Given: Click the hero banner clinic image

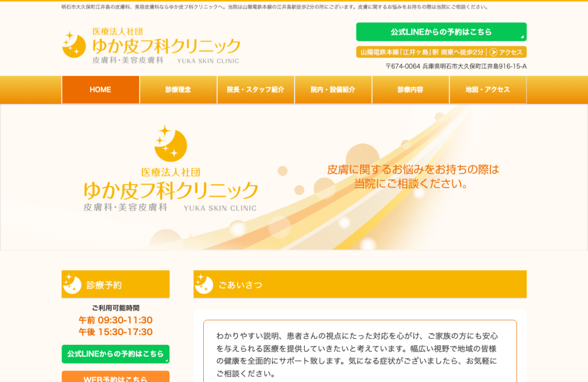Looking at the screenshot, I should coord(294,177).
